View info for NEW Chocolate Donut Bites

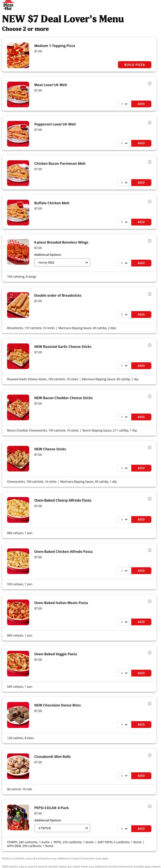pos(149,704)
